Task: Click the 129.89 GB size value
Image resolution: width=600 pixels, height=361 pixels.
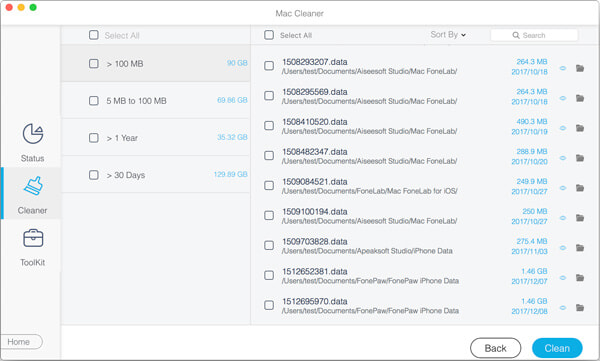Action: click(230, 175)
